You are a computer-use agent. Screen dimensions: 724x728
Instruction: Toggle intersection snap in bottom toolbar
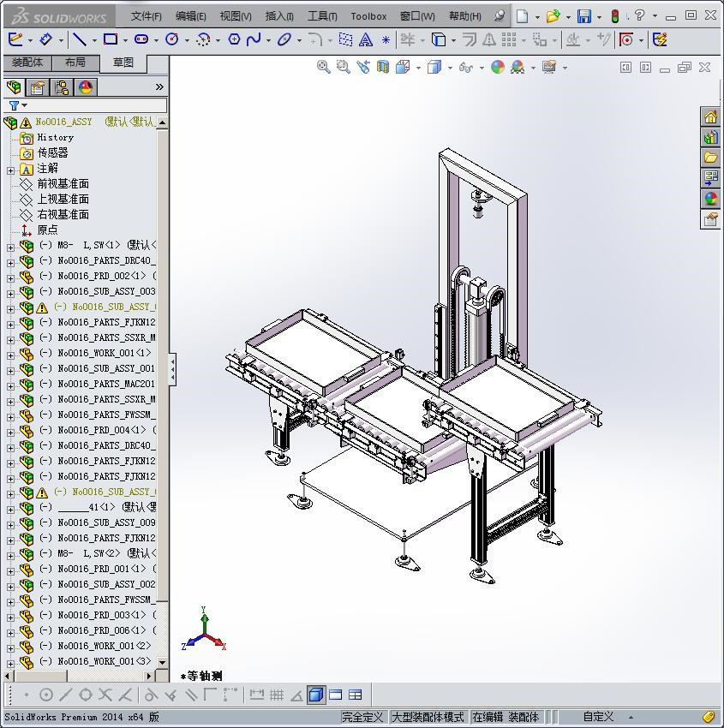(105, 695)
